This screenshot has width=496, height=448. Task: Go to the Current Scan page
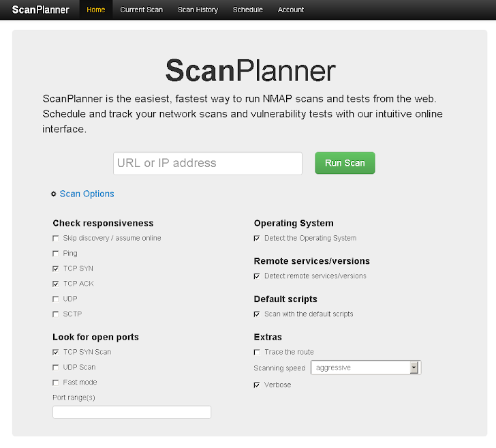[x=141, y=10]
